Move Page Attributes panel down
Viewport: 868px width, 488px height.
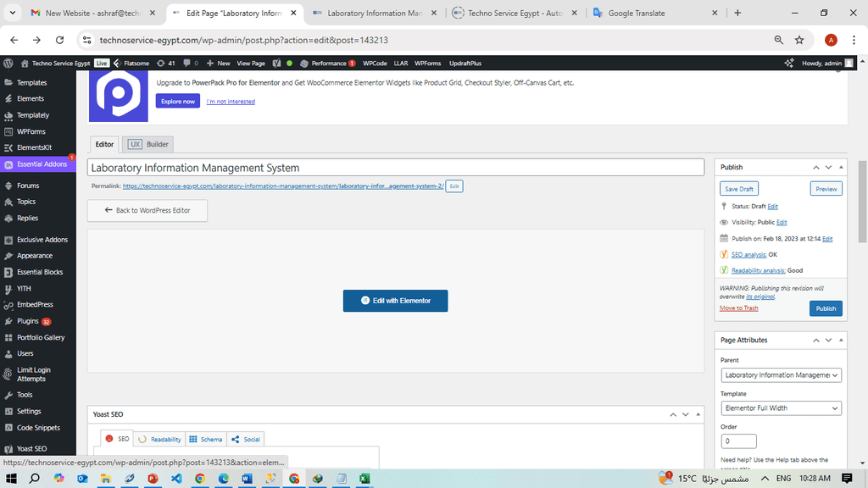point(828,341)
